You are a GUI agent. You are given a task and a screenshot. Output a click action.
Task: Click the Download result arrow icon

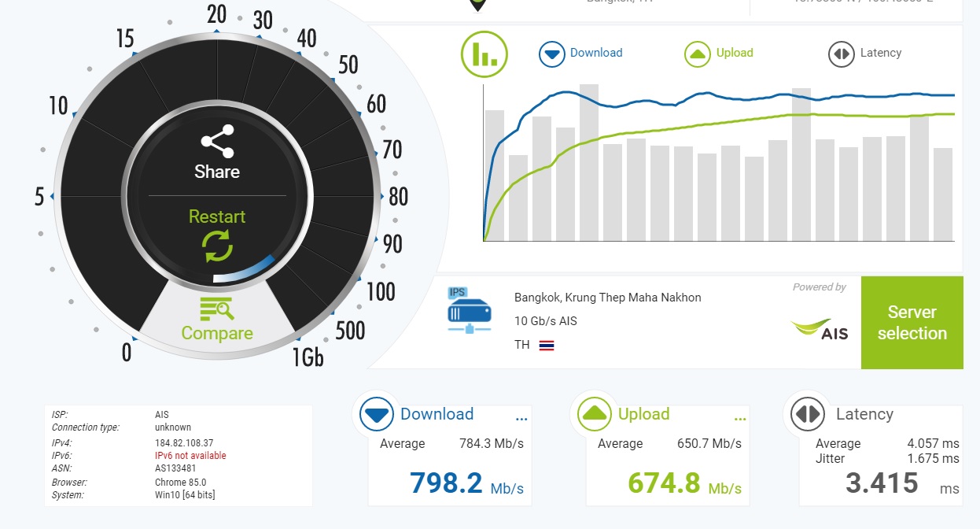click(377, 414)
